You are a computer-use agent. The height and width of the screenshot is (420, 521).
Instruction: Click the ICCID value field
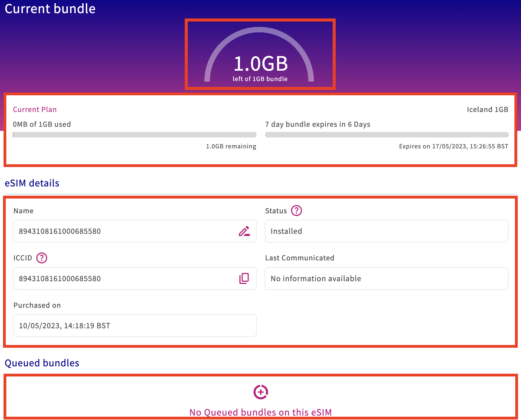(135, 278)
